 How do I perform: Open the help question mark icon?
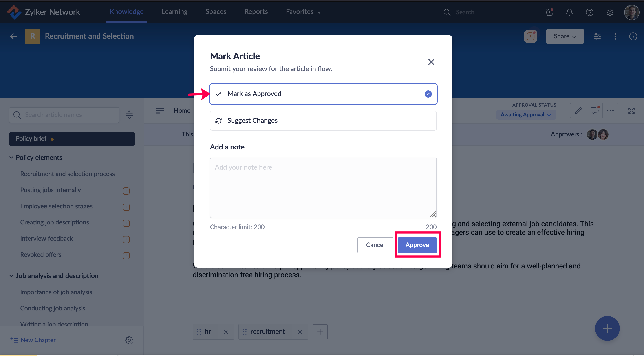coord(589,12)
